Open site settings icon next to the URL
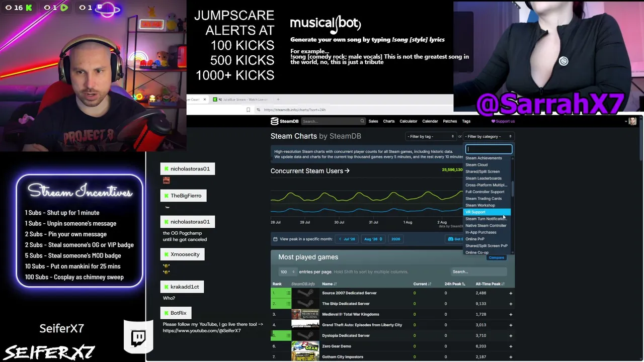Image resolution: width=644 pixels, height=362 pixels. click(x=258, y=110)
